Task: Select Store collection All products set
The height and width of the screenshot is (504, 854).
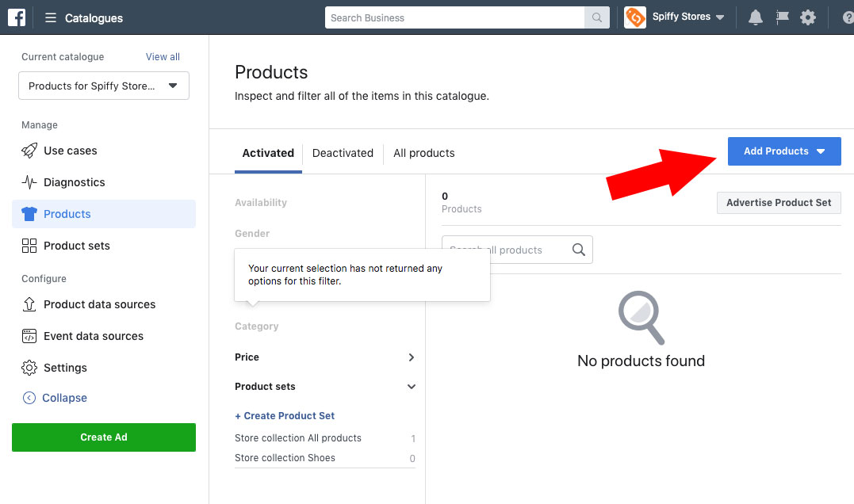Action: click(x=325, y=438)
